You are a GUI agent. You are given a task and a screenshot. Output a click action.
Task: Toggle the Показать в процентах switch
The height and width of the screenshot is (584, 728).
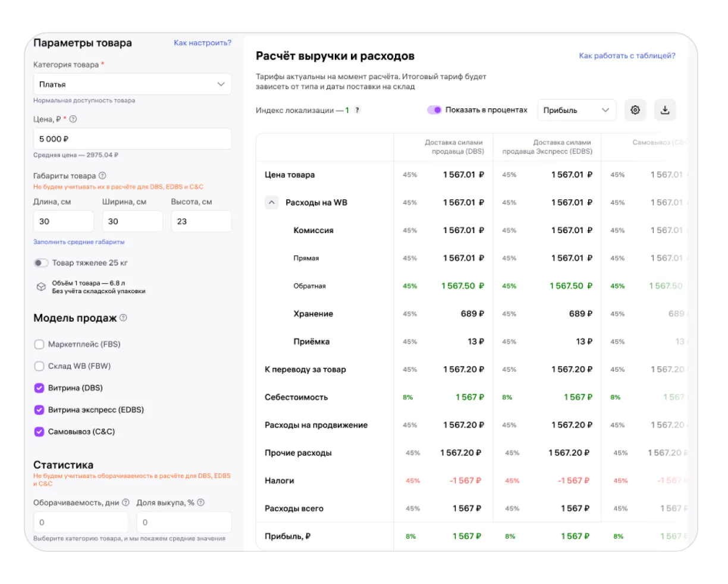coord(434,110)
